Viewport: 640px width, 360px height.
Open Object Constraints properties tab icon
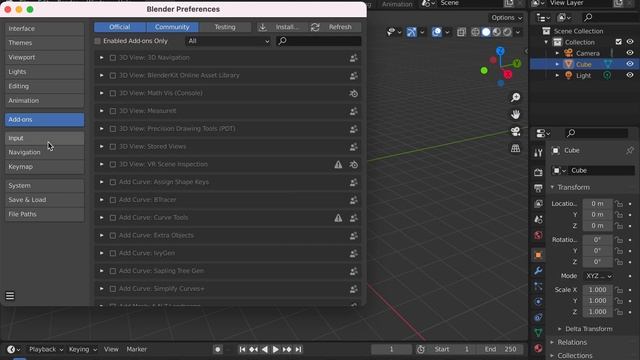pyautogui.click(x=538, y=318)
